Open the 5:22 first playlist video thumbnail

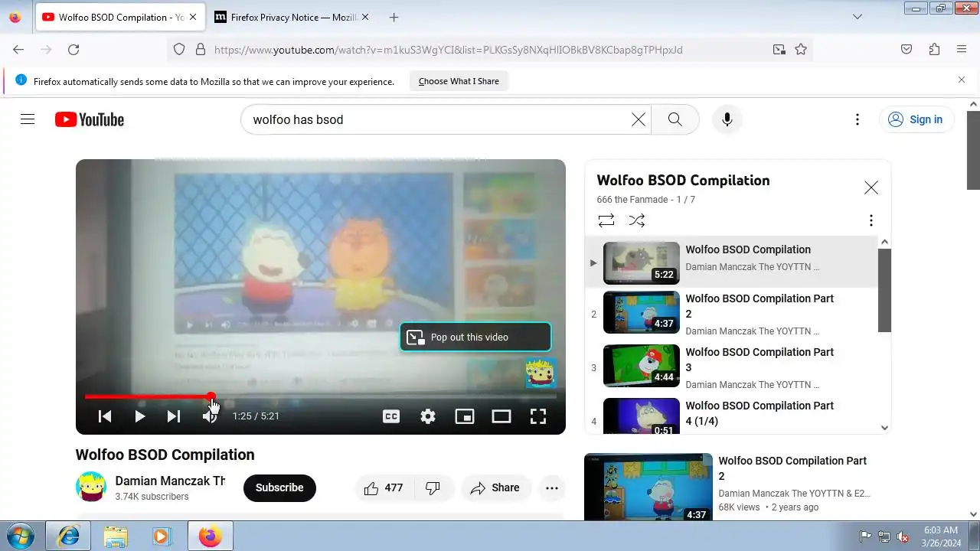(642, 263)
